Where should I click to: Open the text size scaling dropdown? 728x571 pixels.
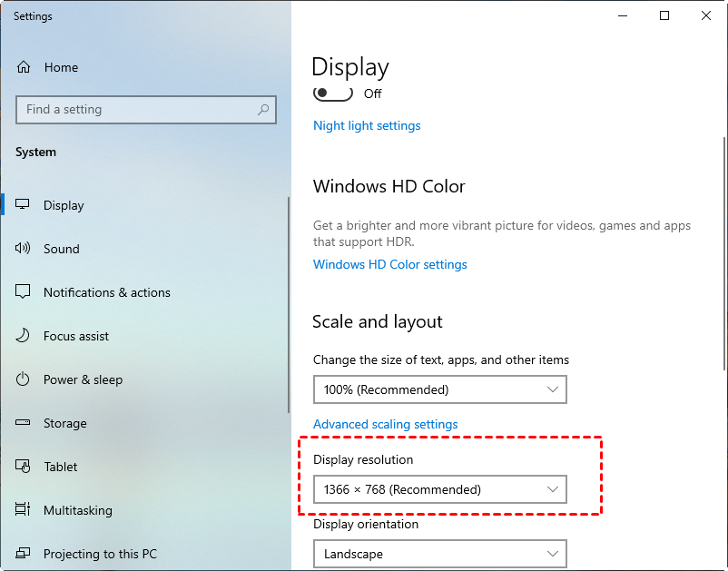[x=439, y=389]
